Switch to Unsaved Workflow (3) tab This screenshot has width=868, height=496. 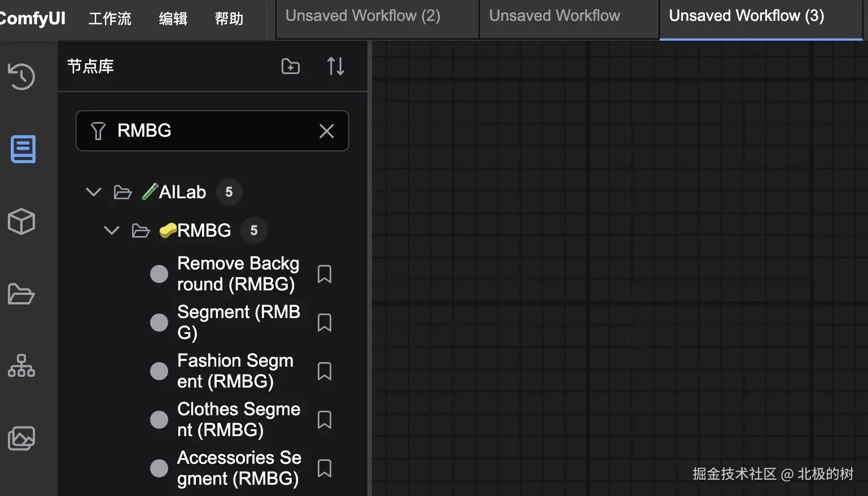pos(761,20)
